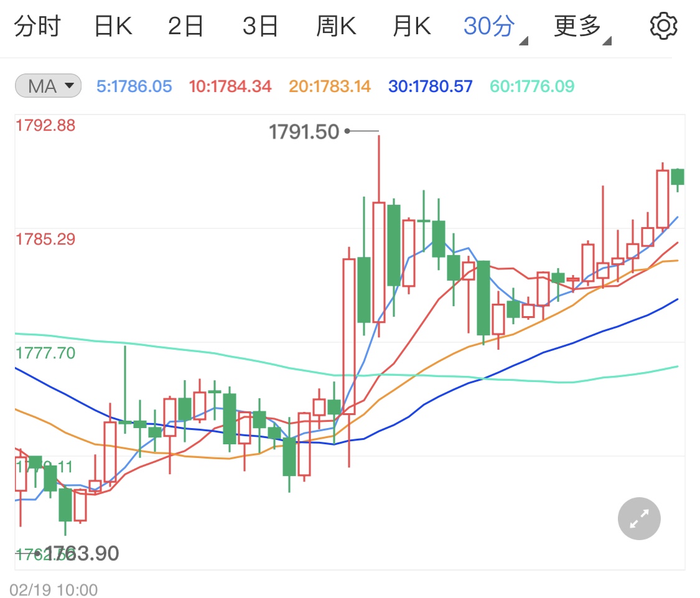Image resolution: width=700 pixels, height=598 pixels.
Task: Tap the MA30 label 30:1780.57
Action: click(x=430, y=86)
